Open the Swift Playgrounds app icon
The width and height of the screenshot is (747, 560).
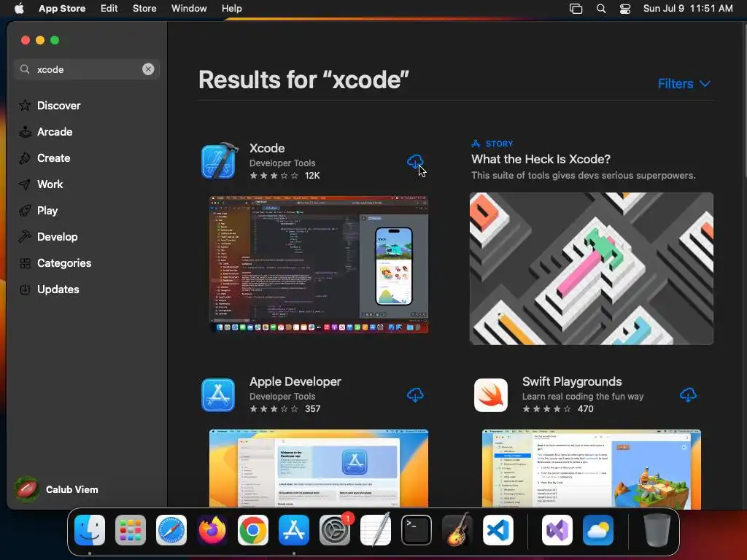click(x=491, y=395)
